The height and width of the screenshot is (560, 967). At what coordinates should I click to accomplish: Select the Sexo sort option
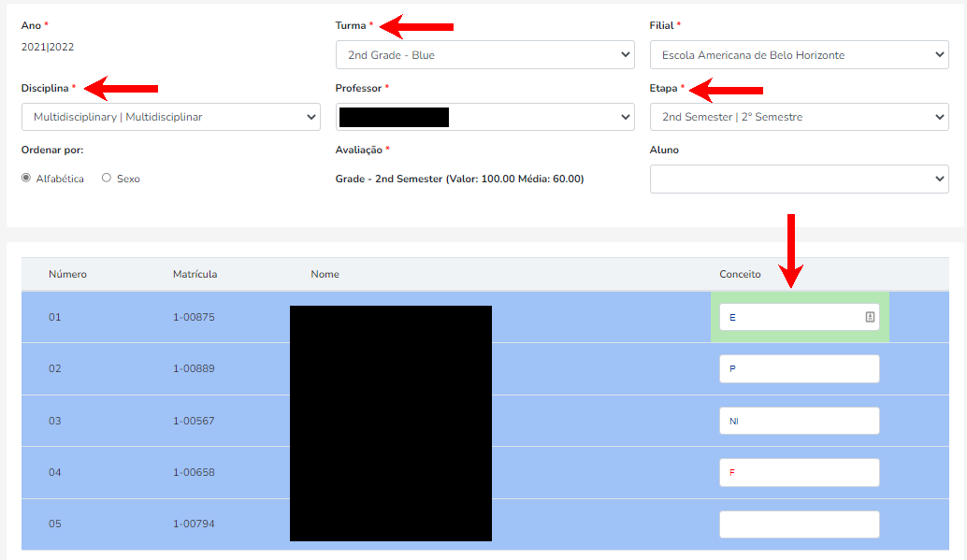[107, 178]
